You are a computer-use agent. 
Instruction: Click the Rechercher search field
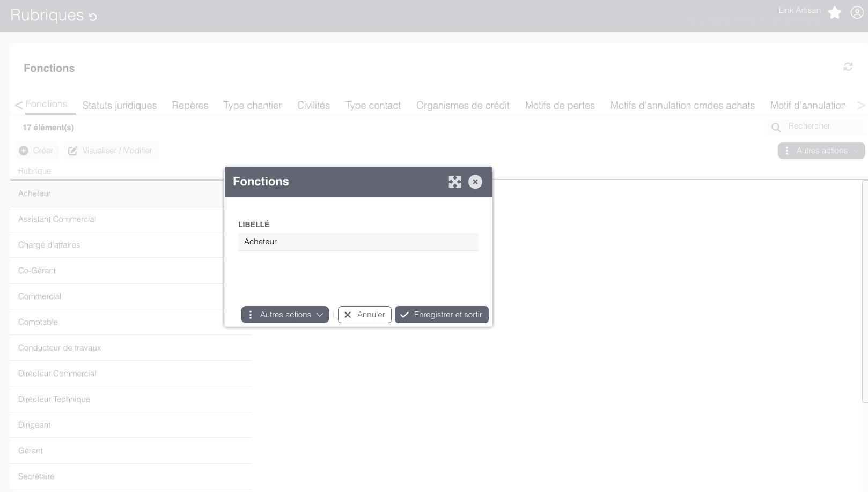tap(825, 126)
